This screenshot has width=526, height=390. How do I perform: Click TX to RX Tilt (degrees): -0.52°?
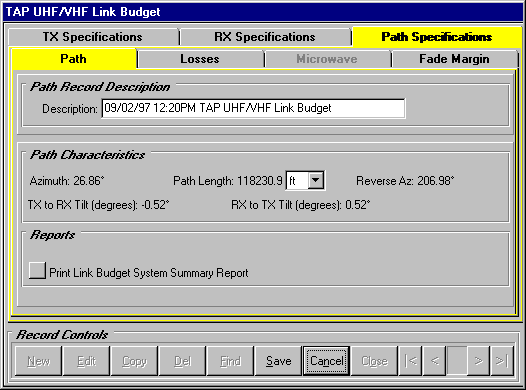pos(99,205)
